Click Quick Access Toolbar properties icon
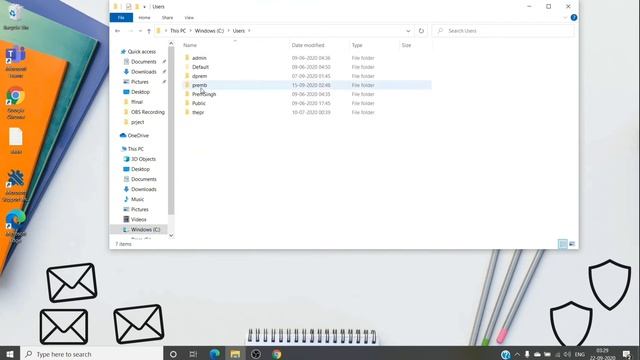 click(129, 7)
